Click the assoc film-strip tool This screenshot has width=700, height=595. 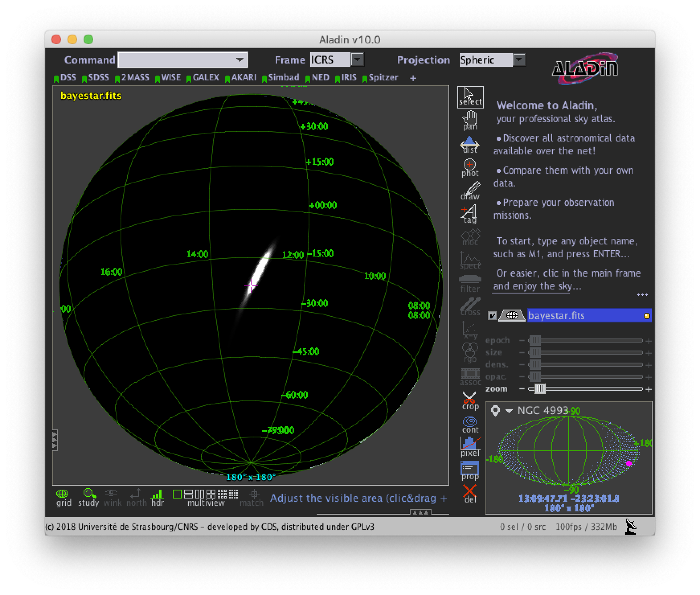pyautogui.click(x=470, y=377)
